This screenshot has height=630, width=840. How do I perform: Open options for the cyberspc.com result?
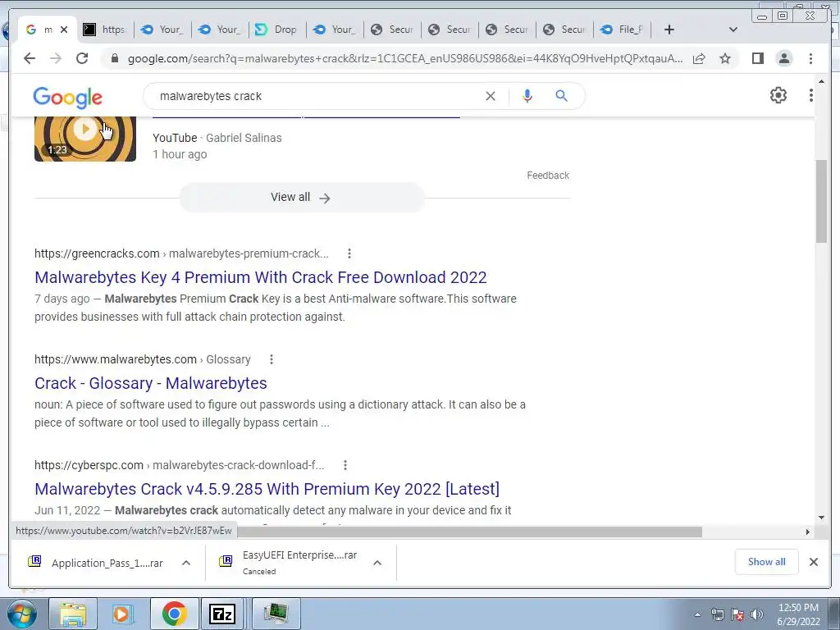click(345, 465)
